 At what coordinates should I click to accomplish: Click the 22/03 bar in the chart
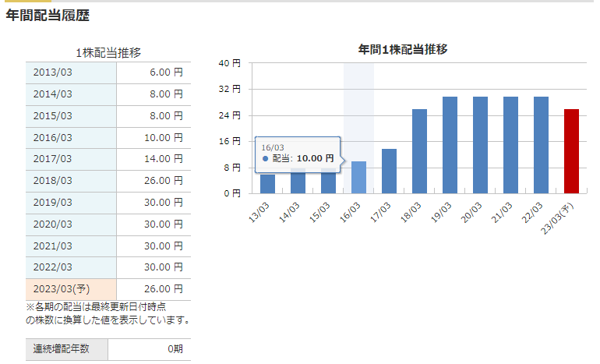541,145
